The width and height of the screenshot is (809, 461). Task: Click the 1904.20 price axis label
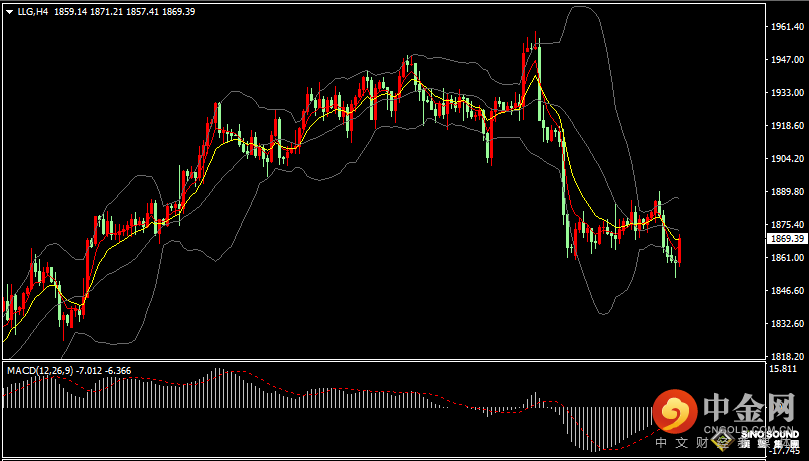point(787,159)
